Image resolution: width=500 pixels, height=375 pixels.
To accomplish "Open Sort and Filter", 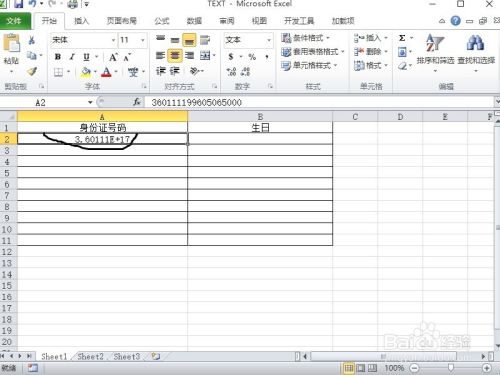I will 435,53.
